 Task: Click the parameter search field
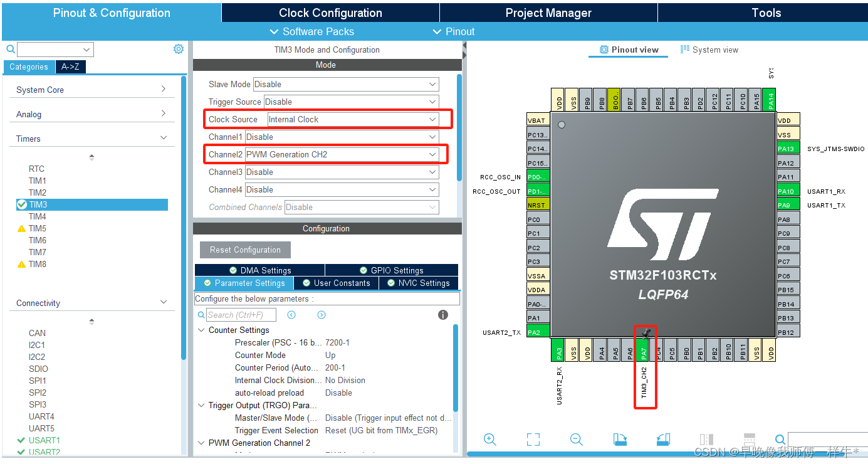(241, 315)
